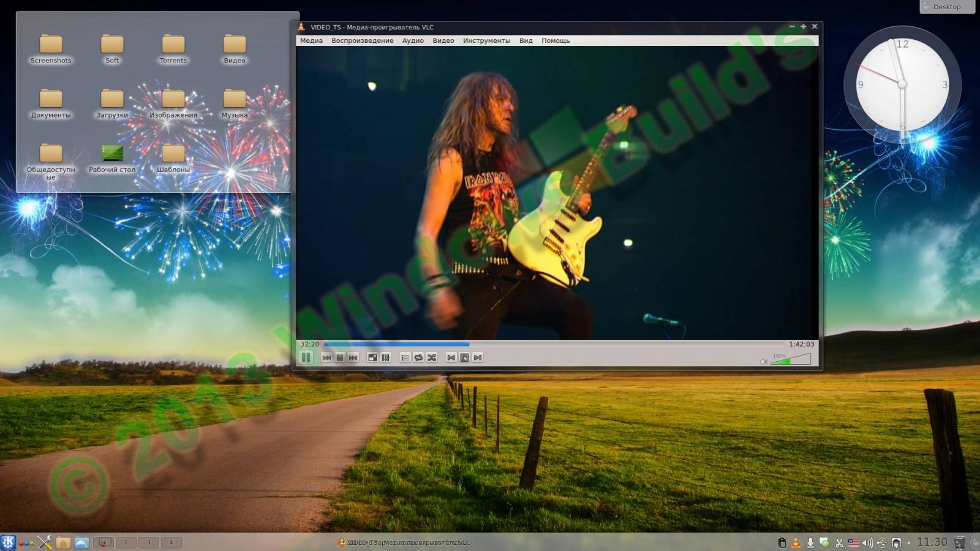This screenshot has height=551, width=980.
Task: Open the Рабочий стол folder
Action: pyautogui.click(x=112, y=158)
